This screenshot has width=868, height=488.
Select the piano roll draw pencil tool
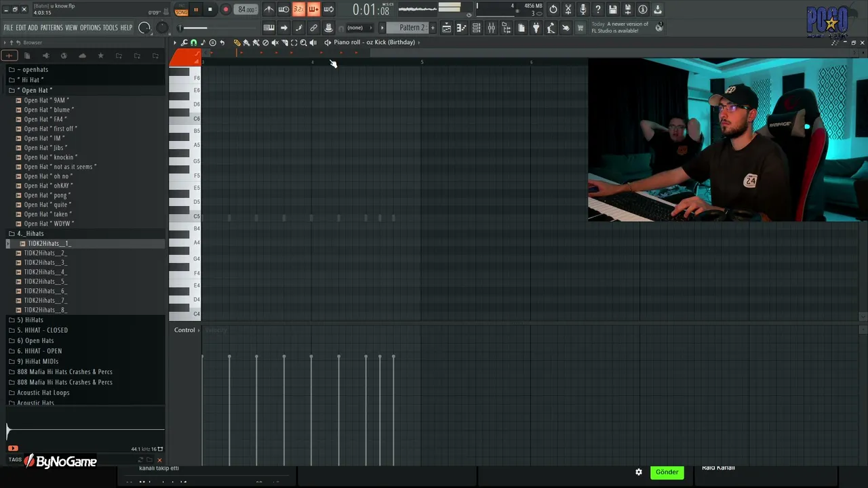[237, 43]
